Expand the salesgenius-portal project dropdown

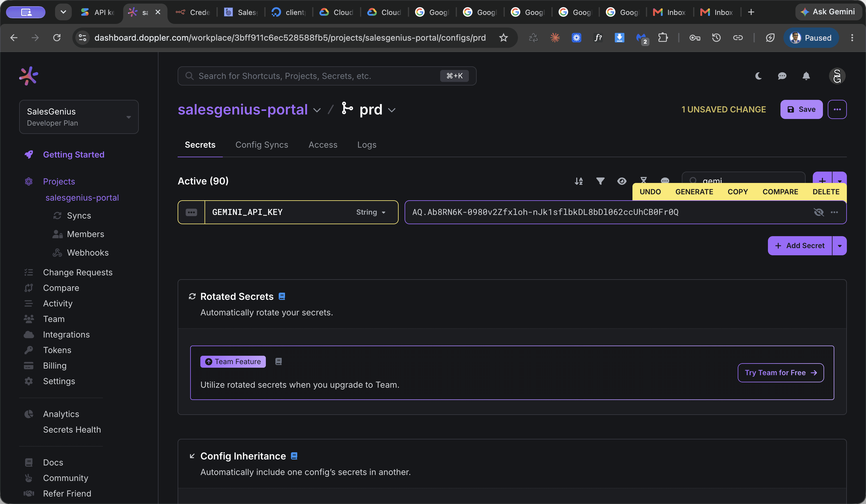(x=317, y=110)
